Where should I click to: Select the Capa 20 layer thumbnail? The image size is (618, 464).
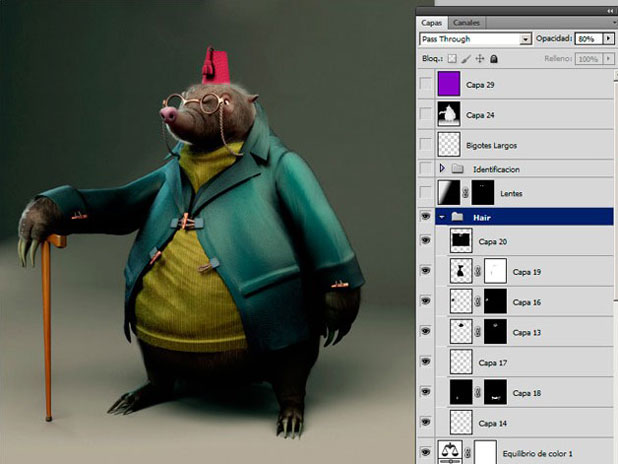coord(461,240)
